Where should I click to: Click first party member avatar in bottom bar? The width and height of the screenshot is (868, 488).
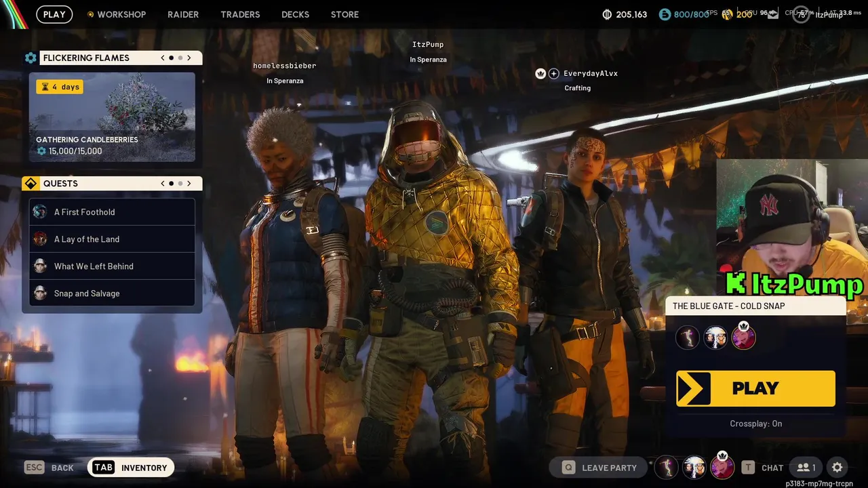coord(667,467)
